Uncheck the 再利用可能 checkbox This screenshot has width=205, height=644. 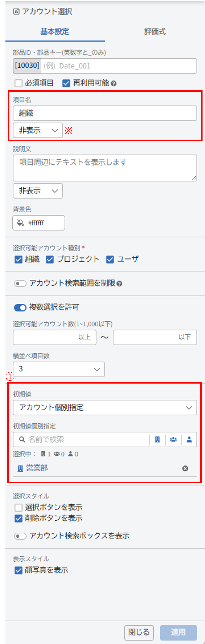coord(66,83)
